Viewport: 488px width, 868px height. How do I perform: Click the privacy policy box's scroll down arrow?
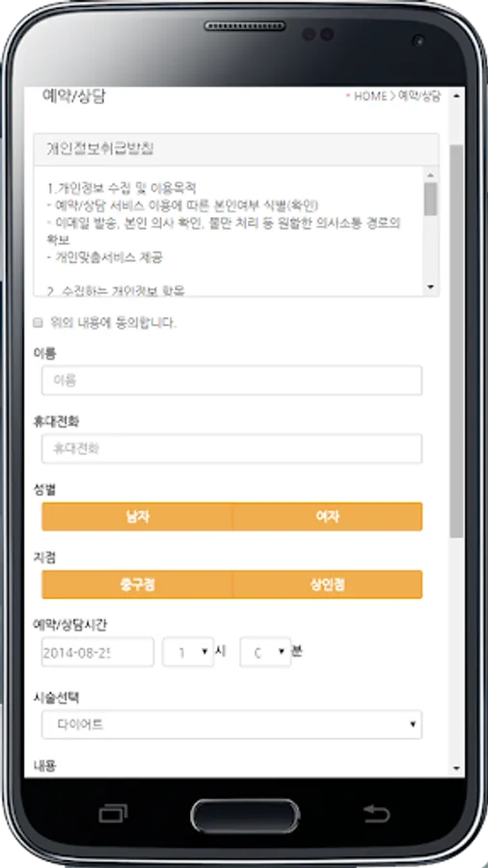(x=430, y=286)
